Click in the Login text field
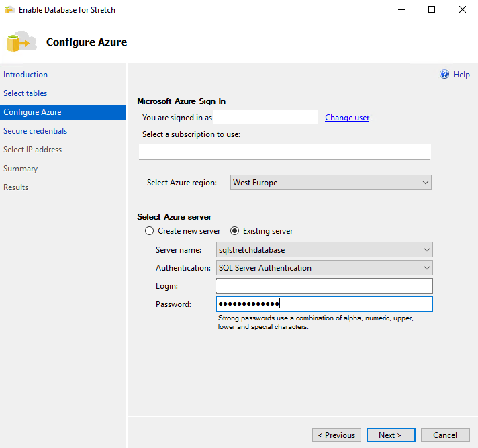Screen dimensions: 478x448 [324, 286]
